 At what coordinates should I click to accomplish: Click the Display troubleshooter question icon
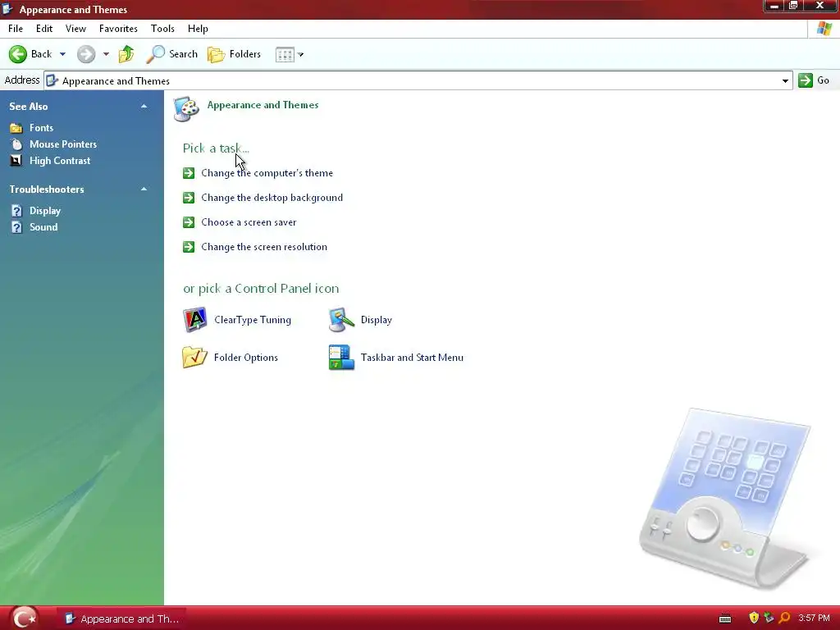point(16,211)
